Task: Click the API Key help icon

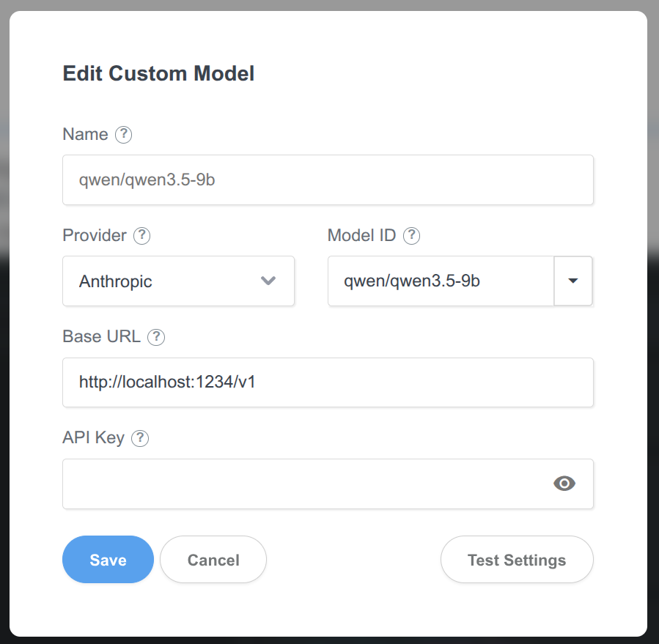Action: 140,438
